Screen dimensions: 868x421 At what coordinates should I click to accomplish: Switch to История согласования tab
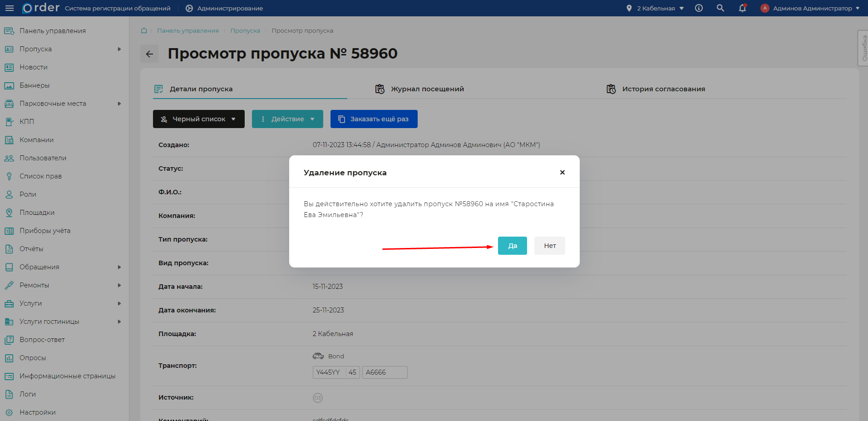tap(656, 89)
